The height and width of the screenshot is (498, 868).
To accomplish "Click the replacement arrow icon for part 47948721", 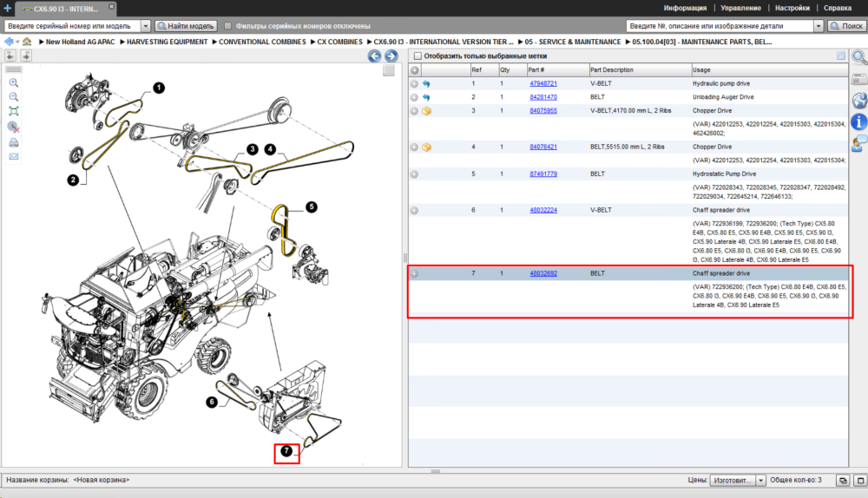I will pos(426,84).
